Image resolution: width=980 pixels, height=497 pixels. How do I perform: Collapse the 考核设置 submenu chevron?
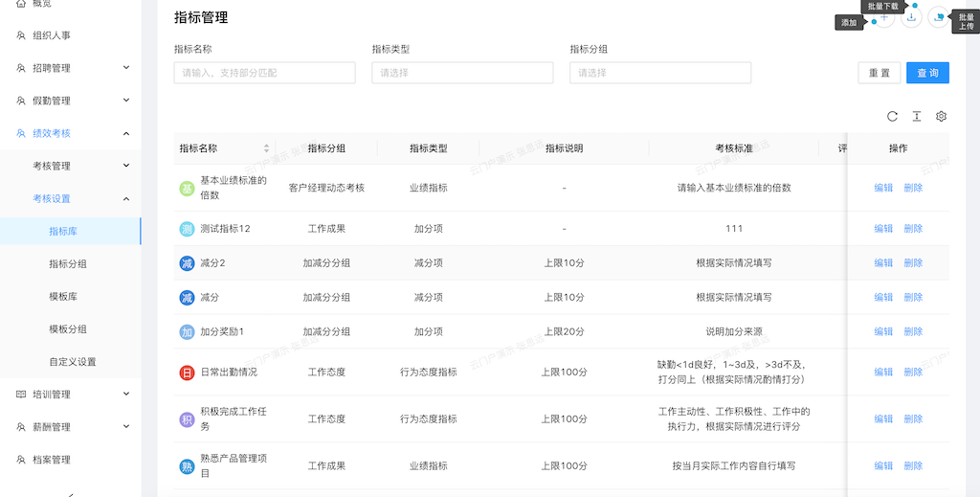[x=126, y=199]
